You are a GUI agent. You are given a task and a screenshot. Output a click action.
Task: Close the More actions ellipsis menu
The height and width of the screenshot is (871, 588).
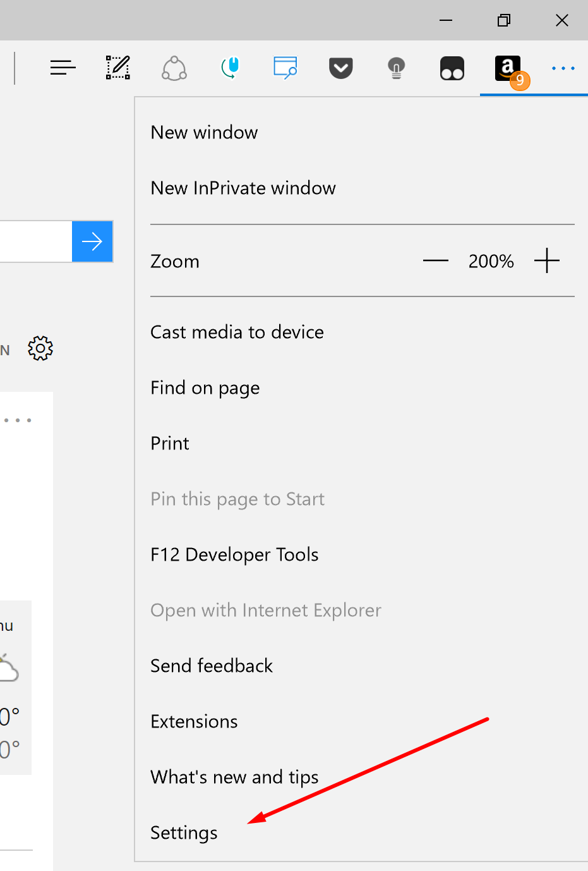[x=563, y=68]
